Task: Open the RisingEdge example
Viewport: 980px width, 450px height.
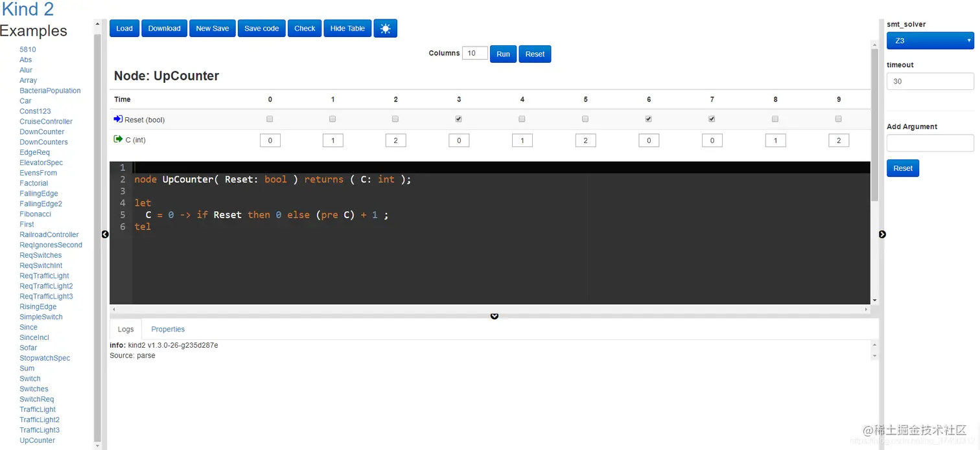Action: (x=38, y=306)
